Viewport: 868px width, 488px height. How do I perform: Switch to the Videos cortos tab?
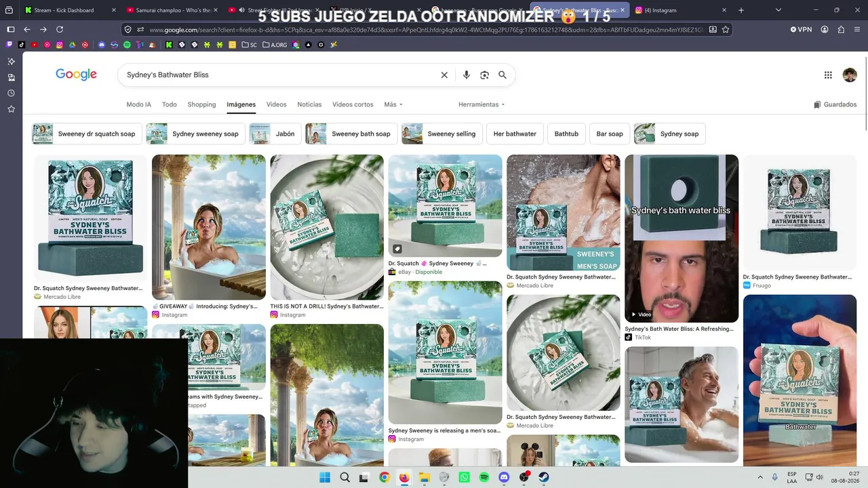(353, 104)
